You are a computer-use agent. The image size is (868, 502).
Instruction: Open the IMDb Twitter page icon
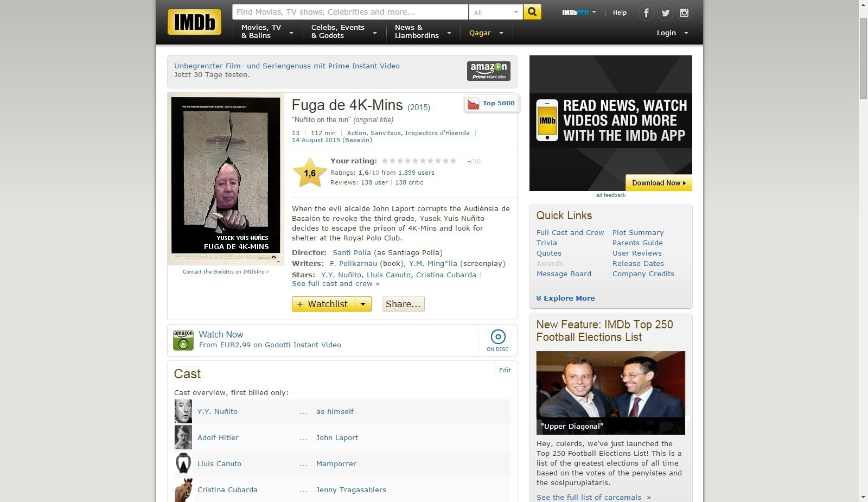coord(665,13)
